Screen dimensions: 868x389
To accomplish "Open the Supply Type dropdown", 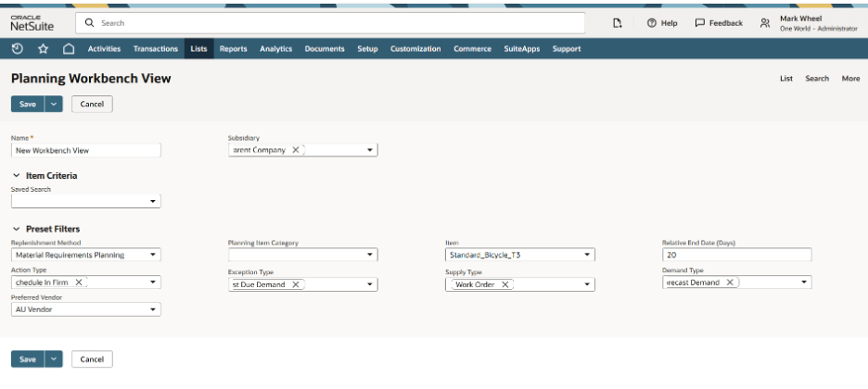I will click(x=587, y=284).
